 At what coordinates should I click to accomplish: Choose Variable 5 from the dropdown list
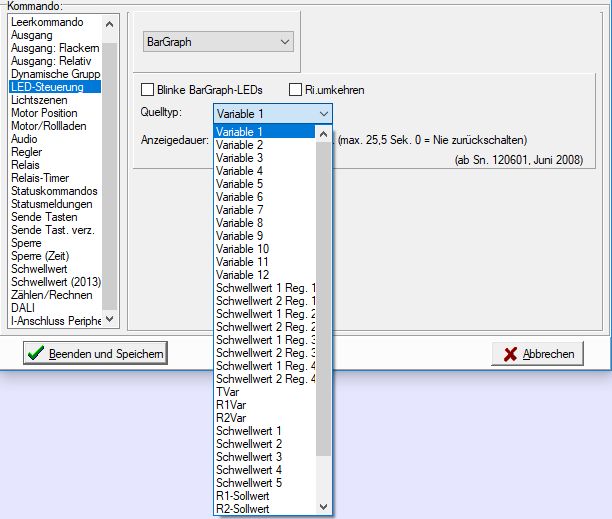[x=240, y=184]
